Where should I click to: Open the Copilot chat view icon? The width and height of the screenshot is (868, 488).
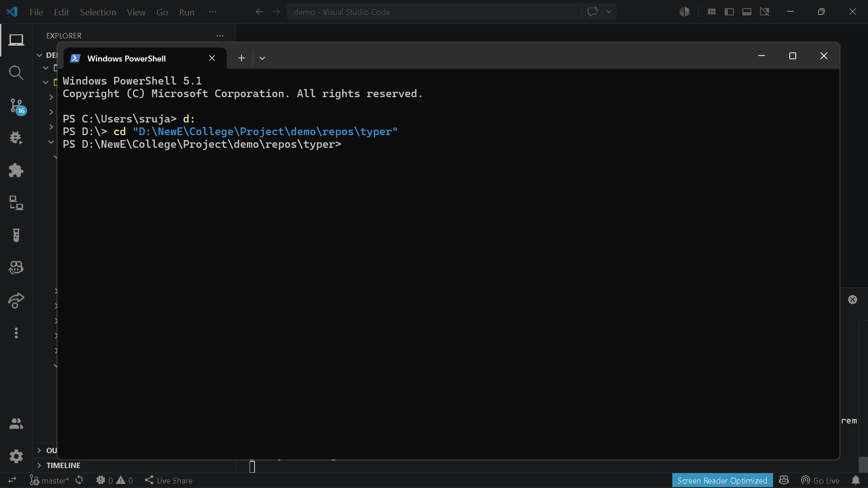[x=16, y=268]
